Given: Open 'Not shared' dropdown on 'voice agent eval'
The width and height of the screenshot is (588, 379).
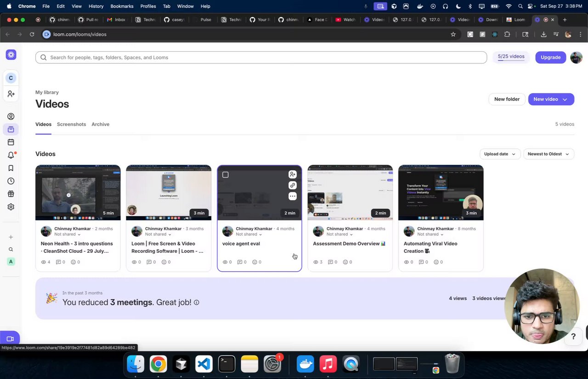Looking at the screenshot, I should [x=249, y=234].
